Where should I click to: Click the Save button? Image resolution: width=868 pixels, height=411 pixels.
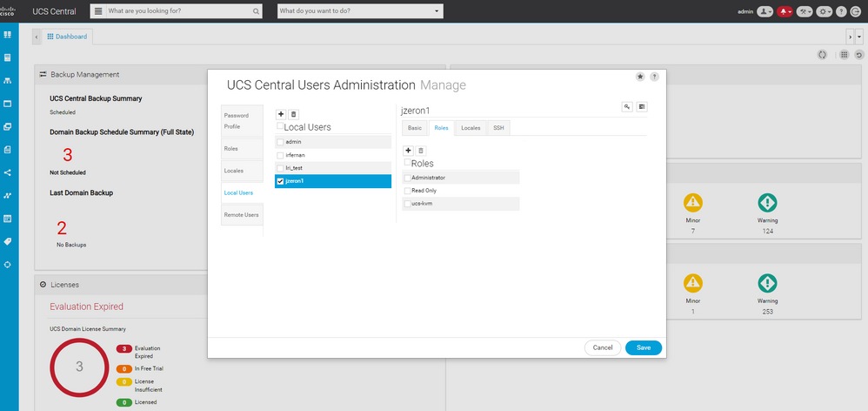point(644,347)
